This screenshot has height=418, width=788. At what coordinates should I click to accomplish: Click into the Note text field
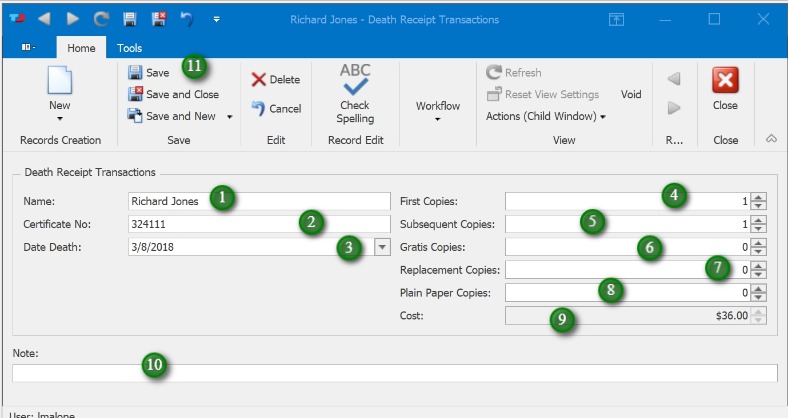point(394,374)
